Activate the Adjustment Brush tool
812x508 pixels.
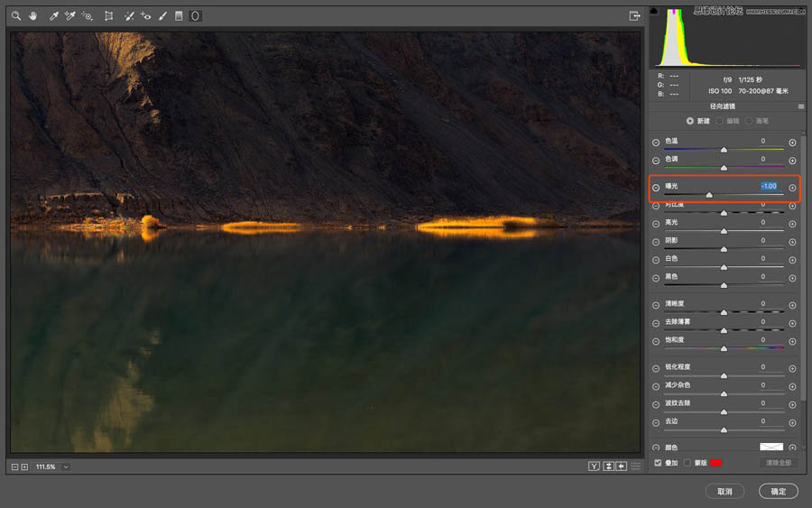coord(162,16)
